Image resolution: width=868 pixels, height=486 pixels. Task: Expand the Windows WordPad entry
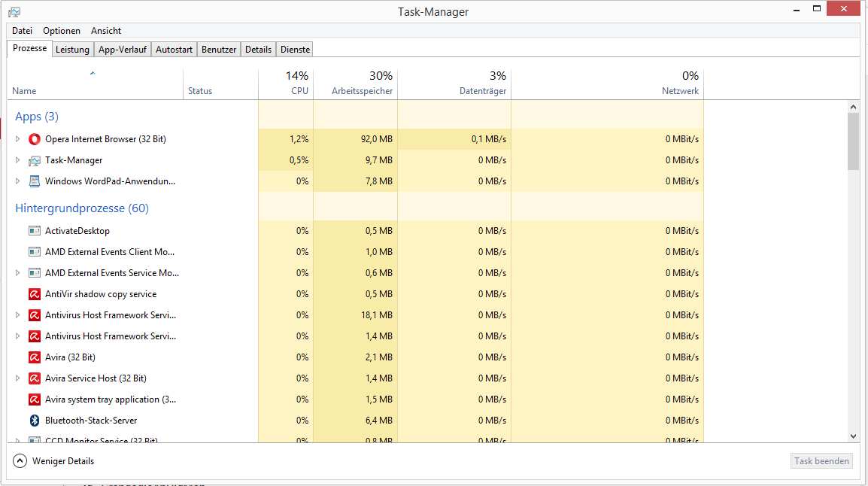click(x=17, y=181)
